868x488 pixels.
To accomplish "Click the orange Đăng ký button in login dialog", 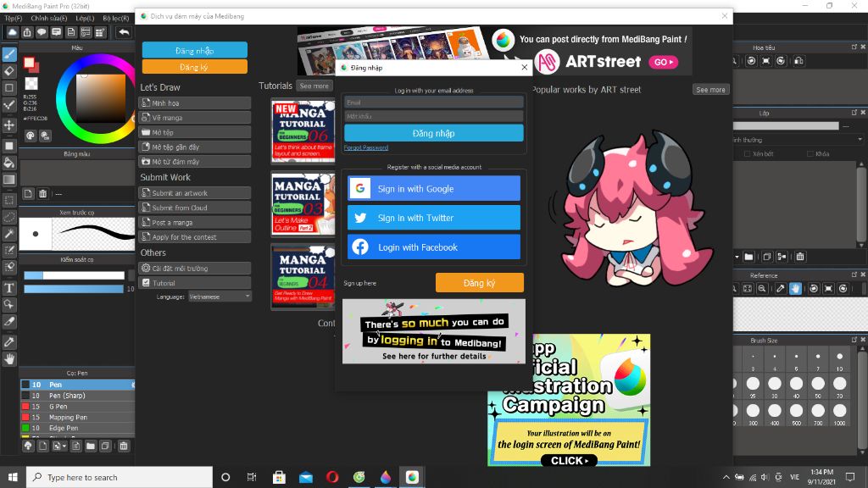I will tap(480, 283).
